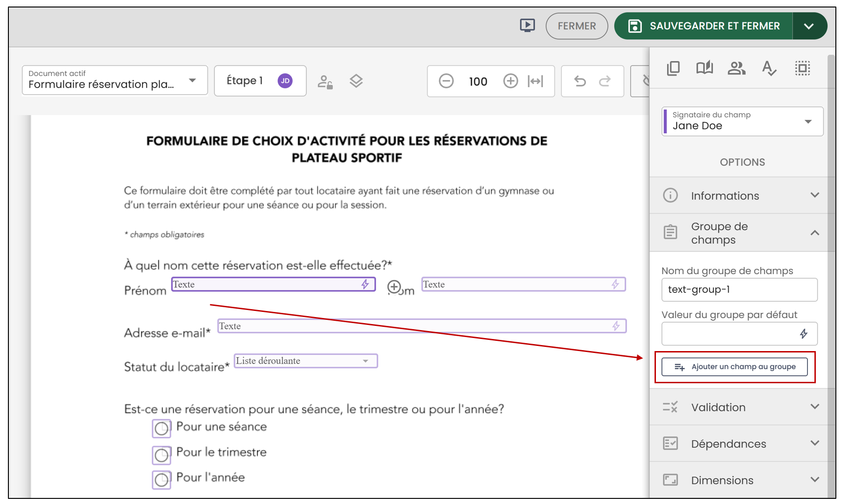Open the signers people icon panel

click(737, 68)
